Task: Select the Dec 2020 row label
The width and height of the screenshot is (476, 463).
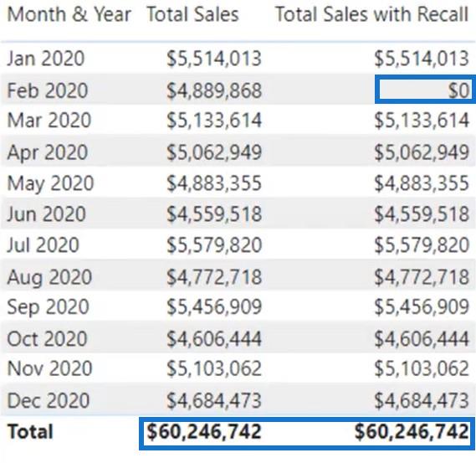Action: [48, 400]
